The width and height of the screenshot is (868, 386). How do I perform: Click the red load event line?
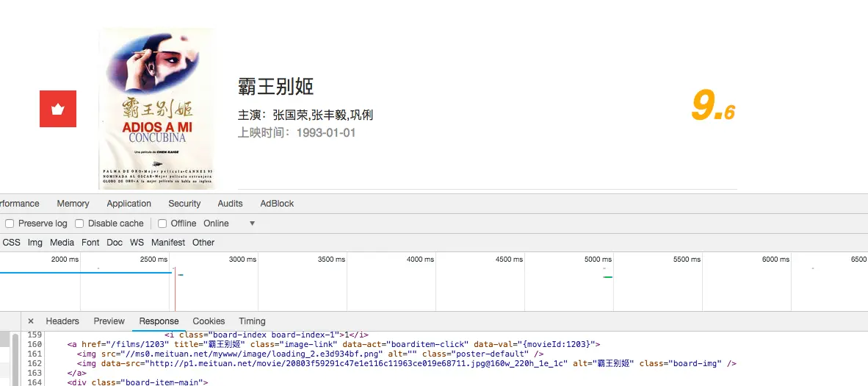point(175,288)
